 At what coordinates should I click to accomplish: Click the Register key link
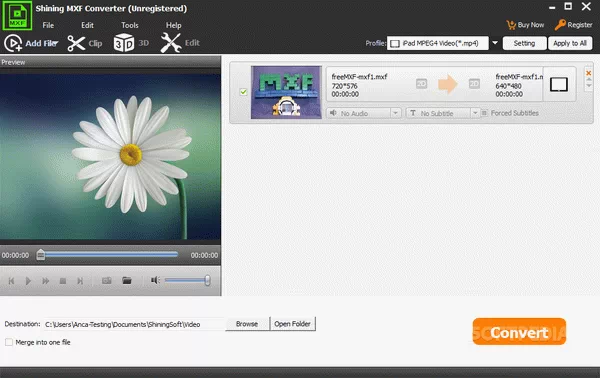pyautogui.click(x=574, y=25)
